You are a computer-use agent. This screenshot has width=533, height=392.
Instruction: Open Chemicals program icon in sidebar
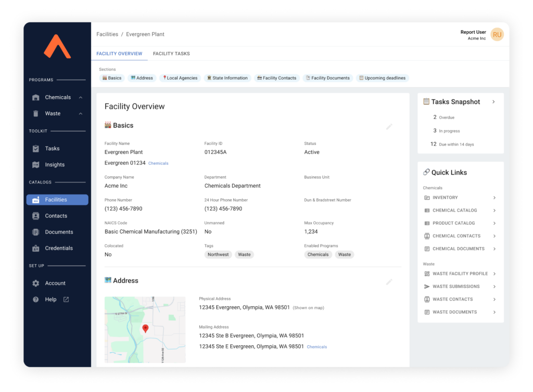tap(36, 97)
